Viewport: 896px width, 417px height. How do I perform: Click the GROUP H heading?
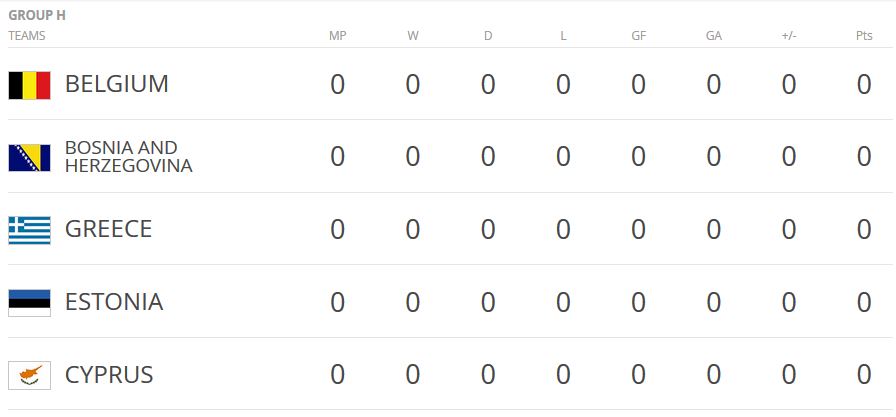point(37,16)
